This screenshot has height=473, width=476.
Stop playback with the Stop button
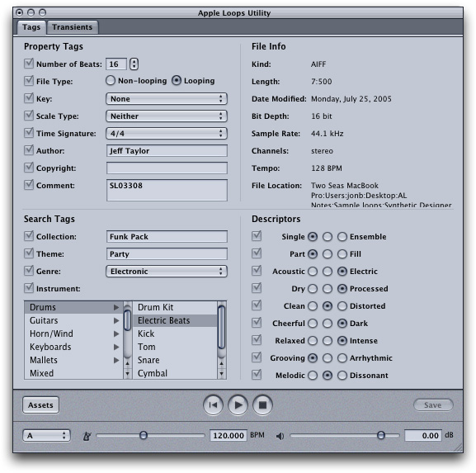[x=262, y=405]
